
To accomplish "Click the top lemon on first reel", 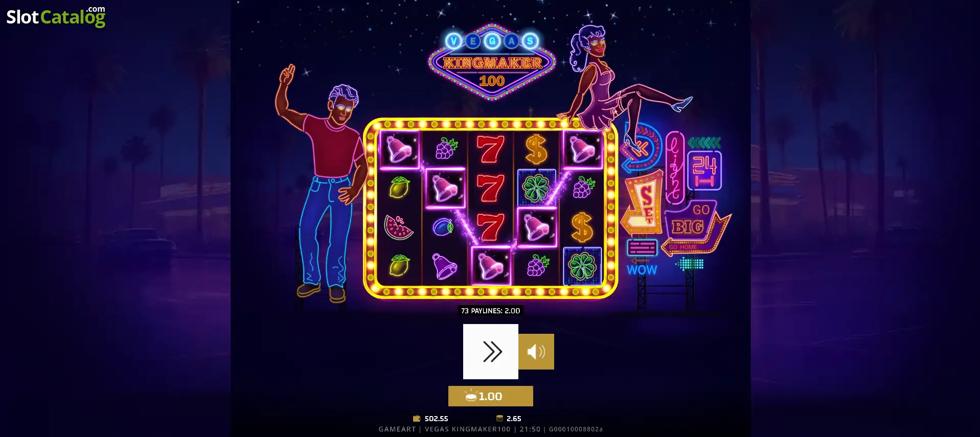I will point(399,188).
